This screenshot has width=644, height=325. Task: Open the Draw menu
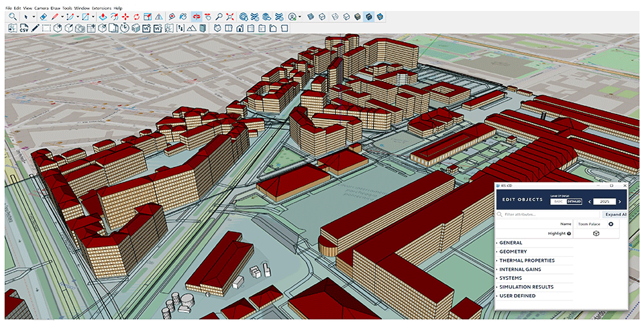click(55, 8)
